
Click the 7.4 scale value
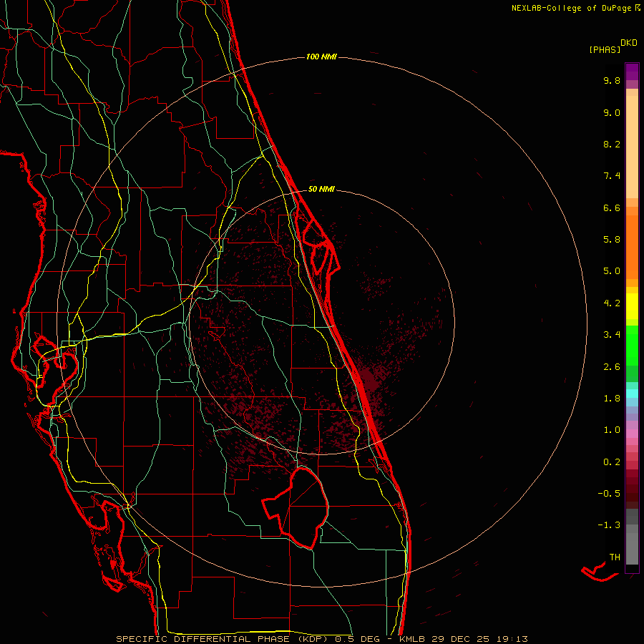coord(612,176)
